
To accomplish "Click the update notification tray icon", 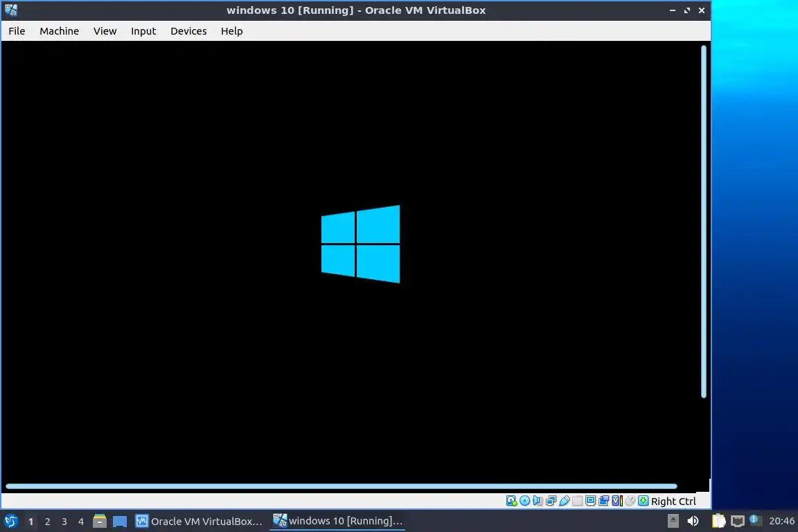I will (755, 520).
